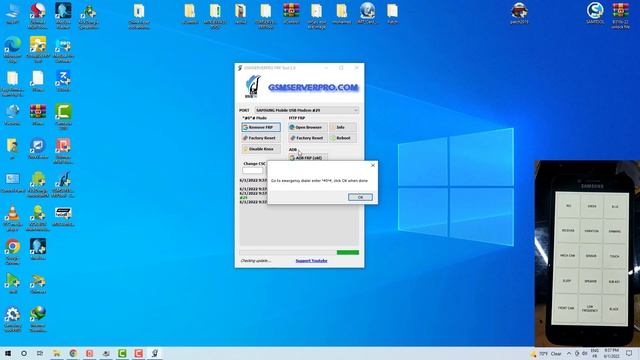This screenshot has width=640, height=360.
Task: Open Cortana search circle on taskbar
Action: (24, 353)
